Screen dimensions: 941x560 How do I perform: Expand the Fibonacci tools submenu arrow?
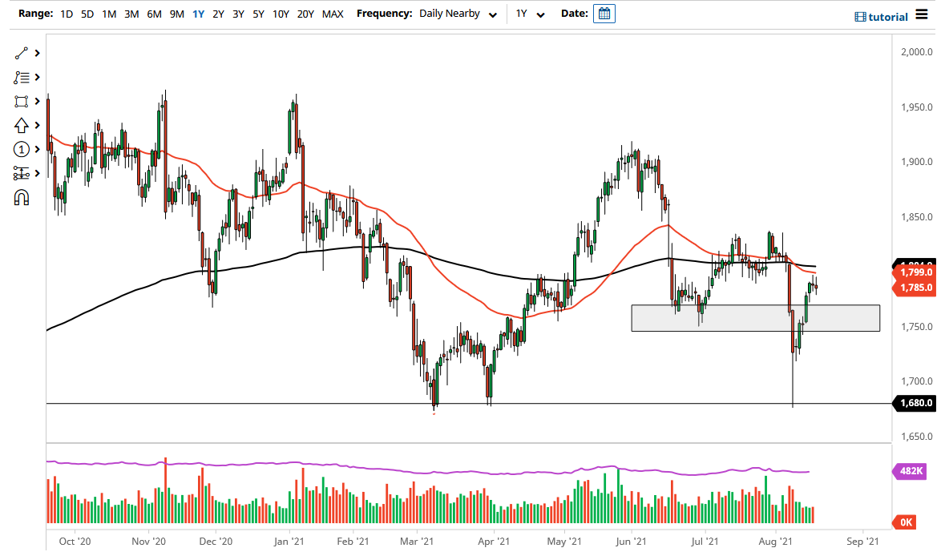click(x=37, y=78)
